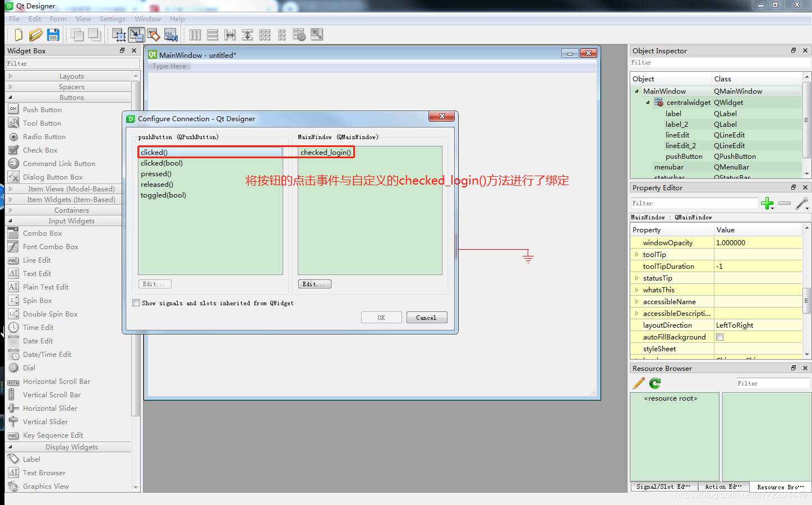Click the Lay Out Vertically icon
Image resolution: width=812 pixels, height=505 pixels.
pyautogui.click(x=213, y=35)
